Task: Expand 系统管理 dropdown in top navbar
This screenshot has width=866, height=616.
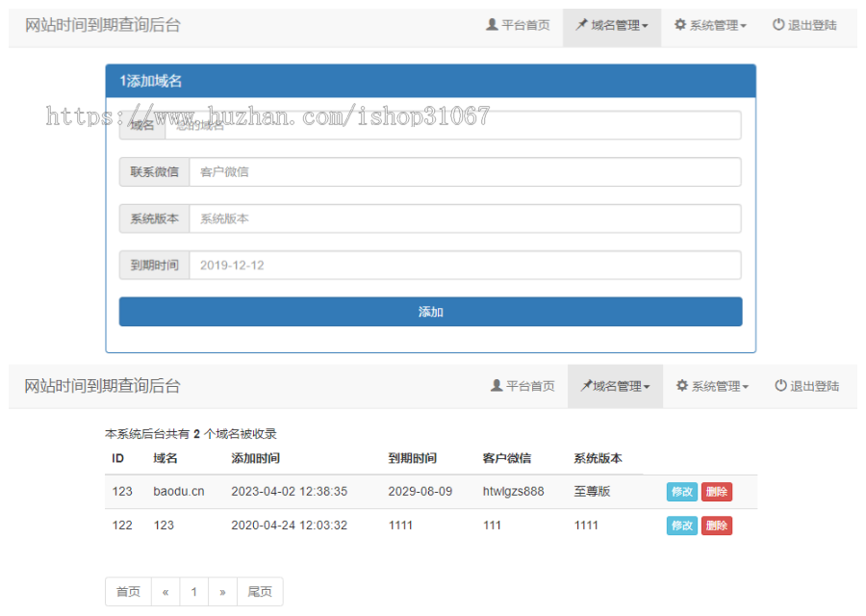Action: pyautogui.click(x=710, y=25)
